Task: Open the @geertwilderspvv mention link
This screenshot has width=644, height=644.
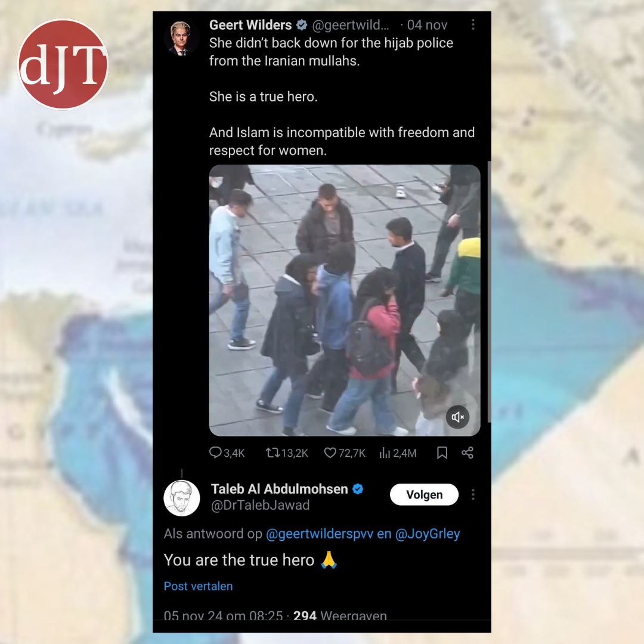Action: point(320,534)
